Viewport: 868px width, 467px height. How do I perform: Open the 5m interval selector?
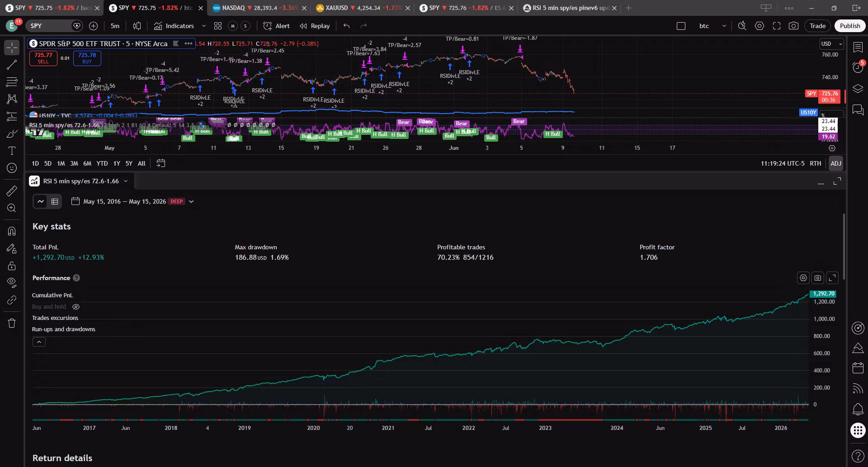coord(115,26)
